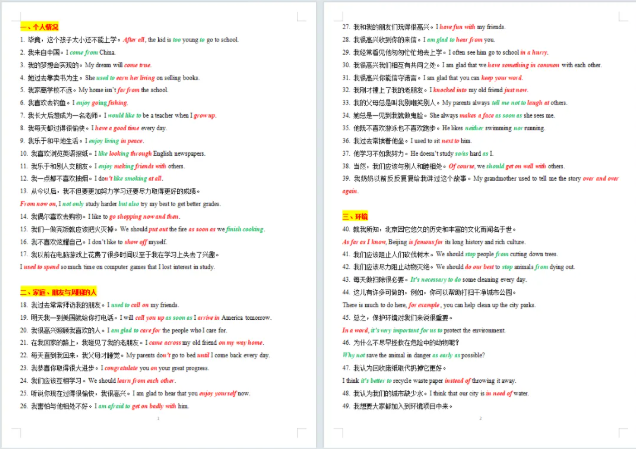Click red "over and over" in sentence 39
Viewport: 636px width, 449px height.
601,178
